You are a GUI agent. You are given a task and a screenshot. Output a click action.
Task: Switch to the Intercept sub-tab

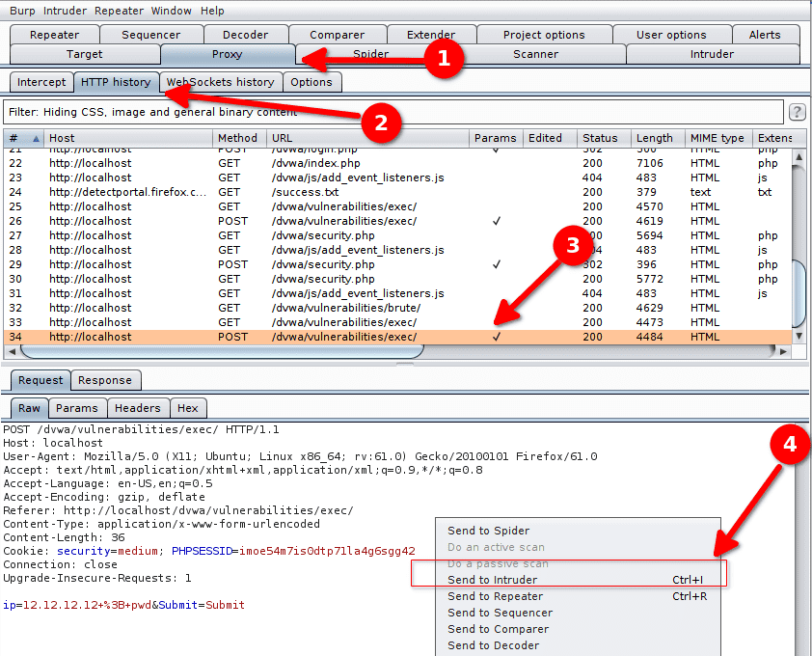coord(41,82)
